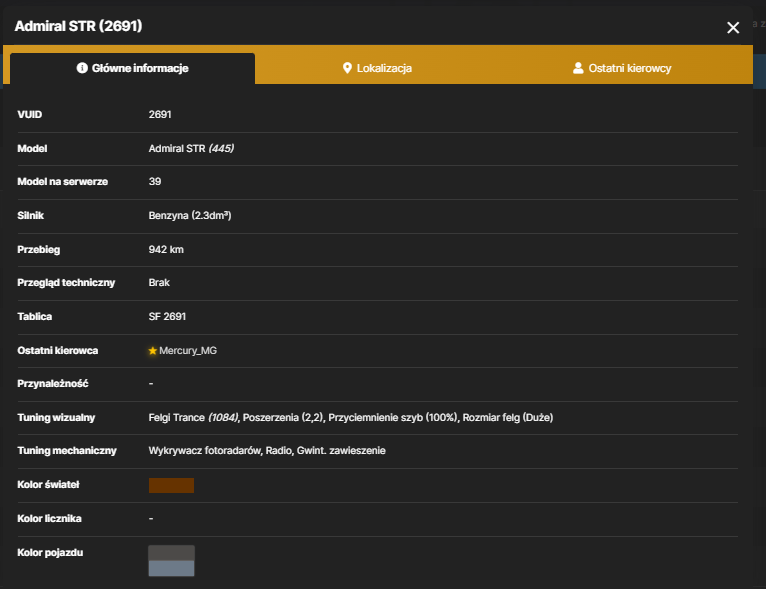Click the dark gray Kolor pojazdu swatch

171,553
